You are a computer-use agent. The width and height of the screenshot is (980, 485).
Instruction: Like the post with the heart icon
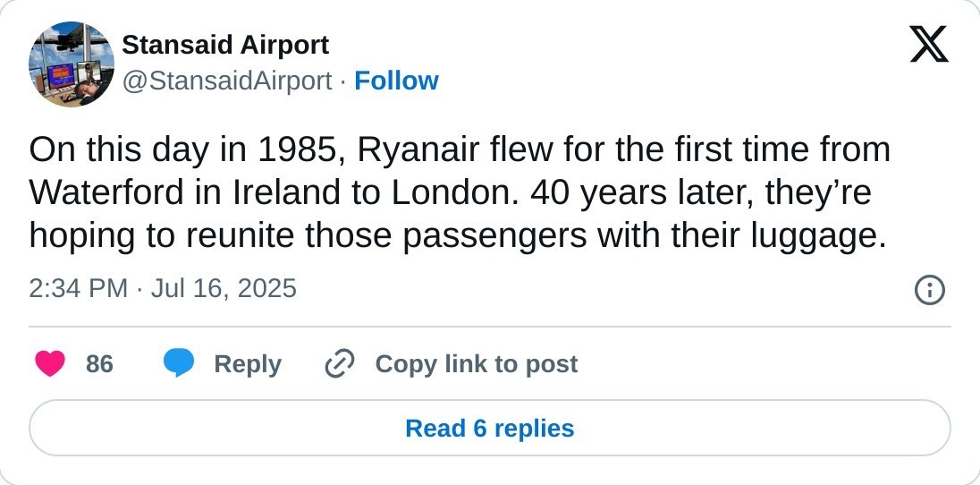[50, 363]
